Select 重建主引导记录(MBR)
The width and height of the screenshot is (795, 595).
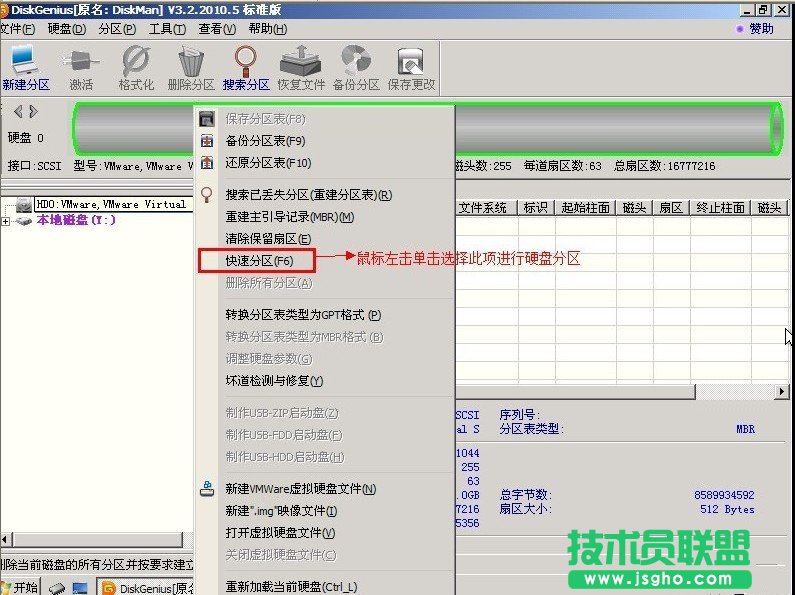290,217
